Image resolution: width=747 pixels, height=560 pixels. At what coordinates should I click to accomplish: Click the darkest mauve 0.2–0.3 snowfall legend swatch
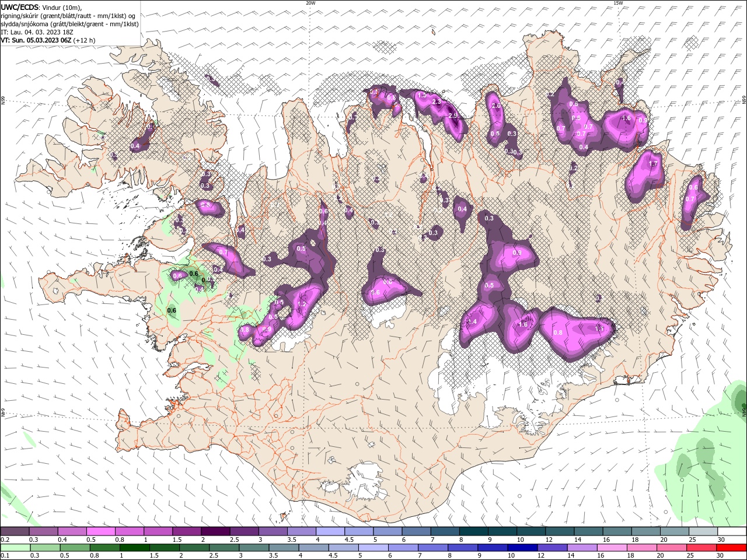pyautogui.click(x=15, y=531)
